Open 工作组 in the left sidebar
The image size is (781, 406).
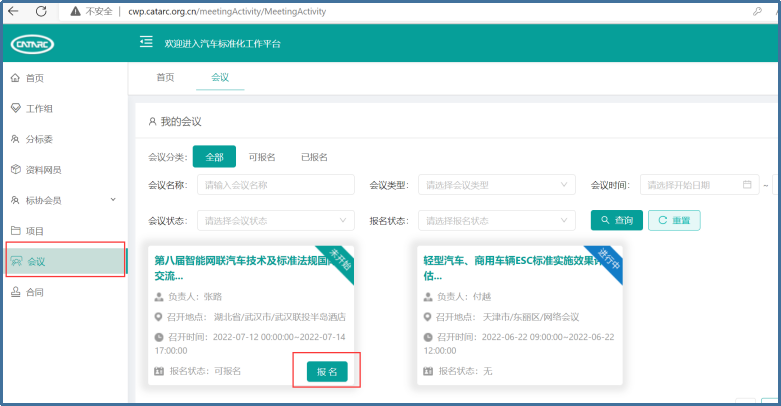(x=38, y=108)
